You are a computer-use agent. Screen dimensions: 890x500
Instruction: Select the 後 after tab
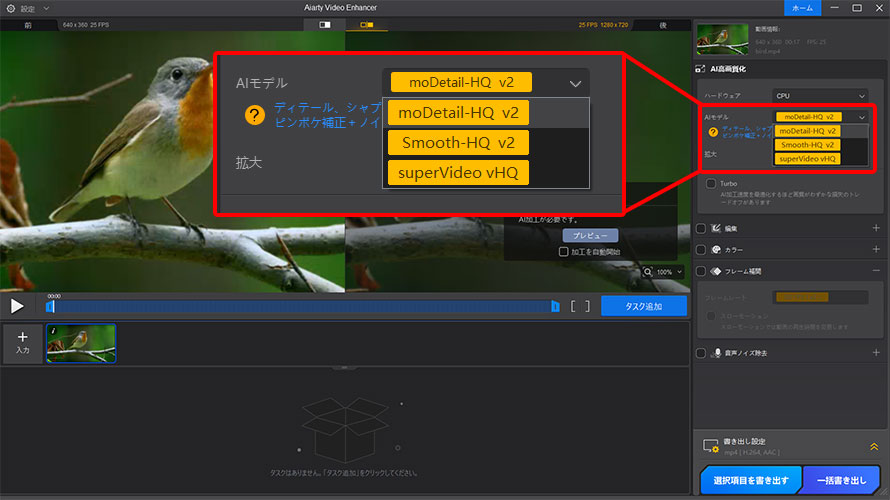coord(662,25)
